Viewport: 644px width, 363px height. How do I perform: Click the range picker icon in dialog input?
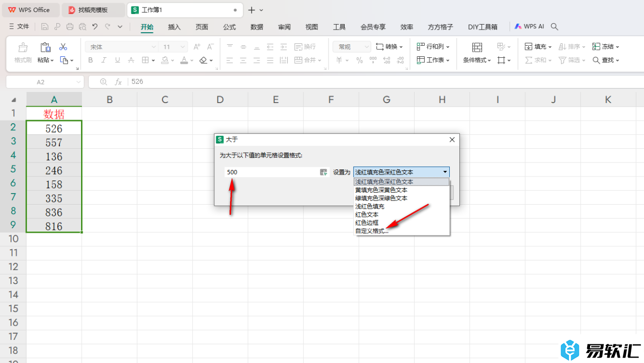pos(324,172)
